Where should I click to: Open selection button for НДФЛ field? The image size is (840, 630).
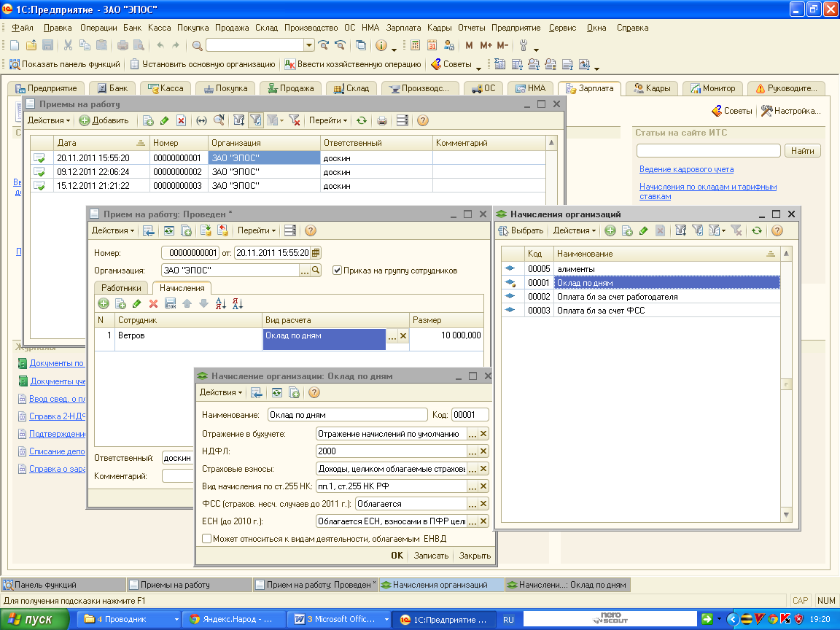472,451
